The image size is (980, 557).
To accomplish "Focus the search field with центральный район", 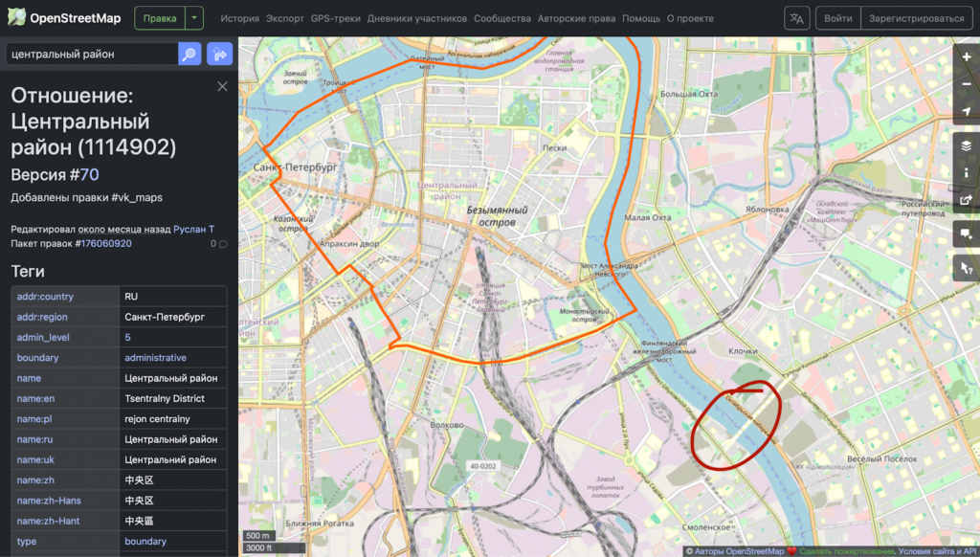I will pyautogui.click(x=91, y=55).
